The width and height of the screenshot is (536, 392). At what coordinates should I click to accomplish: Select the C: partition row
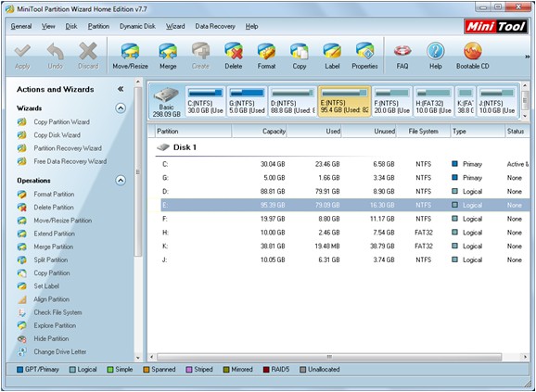click(345, 164)
